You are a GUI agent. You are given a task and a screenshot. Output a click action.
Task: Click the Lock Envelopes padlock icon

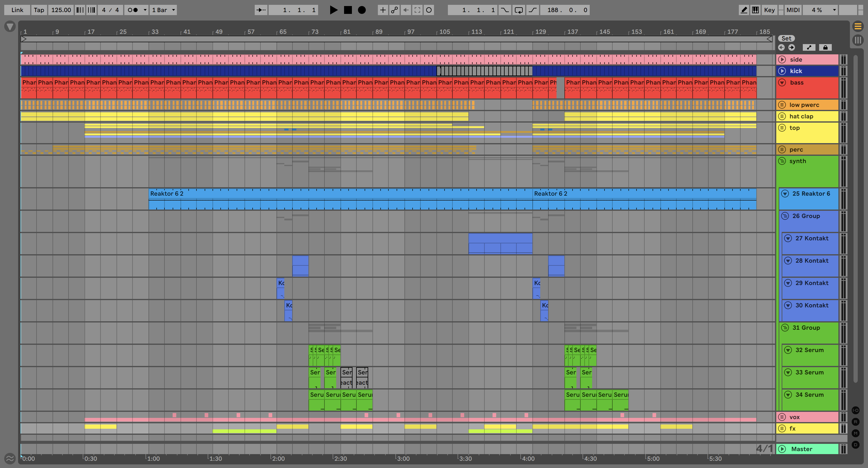(825, 47)
